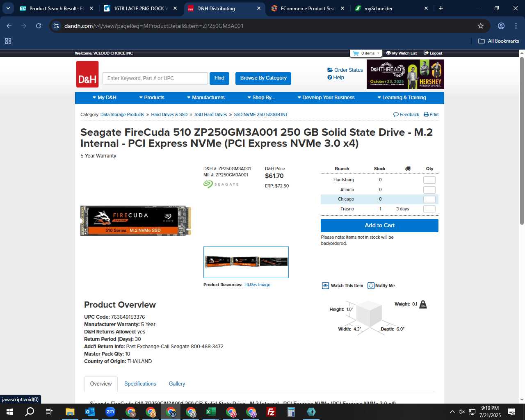The image size is (525, 420).
Task: Click the main FireCuda product image
Action: pos(136,221)
